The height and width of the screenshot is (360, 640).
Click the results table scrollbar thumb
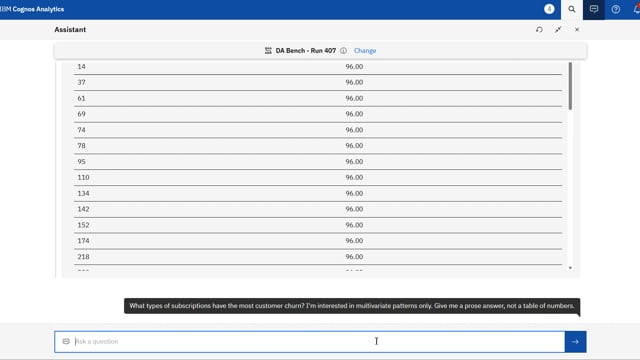(570, 86)
